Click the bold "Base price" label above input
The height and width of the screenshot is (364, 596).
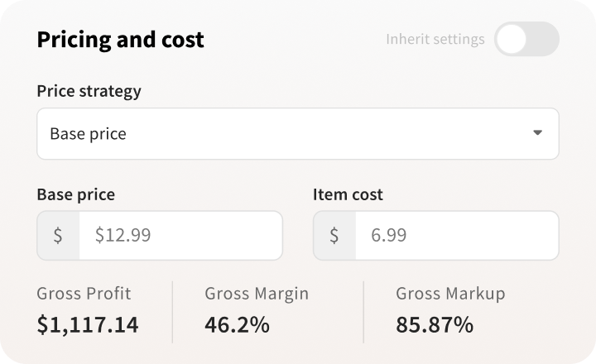coord(76,194)
